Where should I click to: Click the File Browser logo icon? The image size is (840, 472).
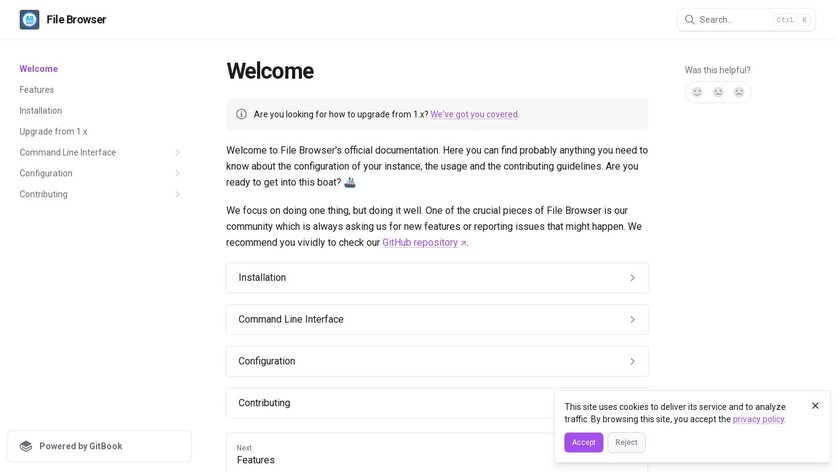29,20
